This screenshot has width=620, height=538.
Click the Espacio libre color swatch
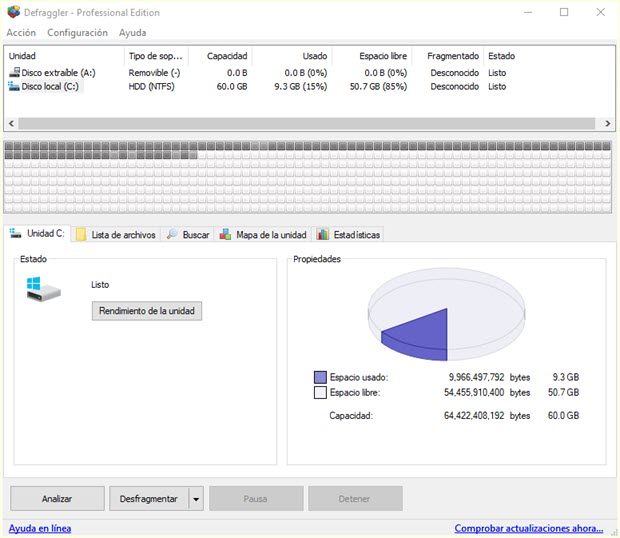coord(320,393)
